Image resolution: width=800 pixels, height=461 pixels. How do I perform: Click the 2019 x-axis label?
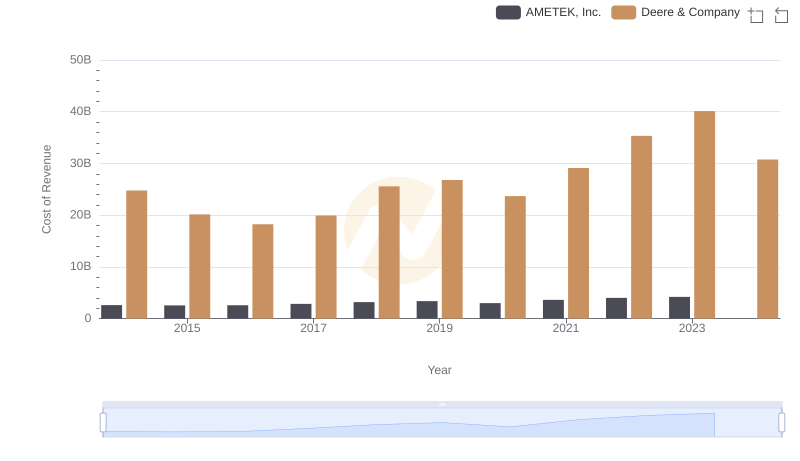439,328
